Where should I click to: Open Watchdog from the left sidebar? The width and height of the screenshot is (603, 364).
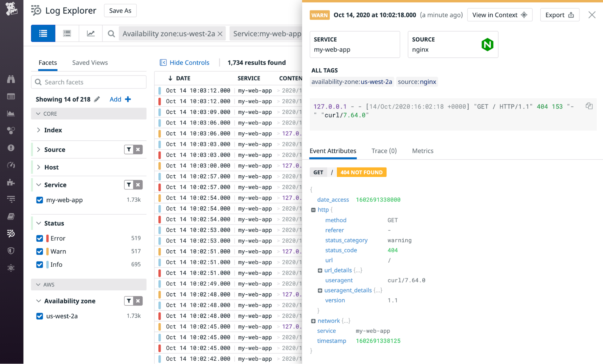[11, 80]
